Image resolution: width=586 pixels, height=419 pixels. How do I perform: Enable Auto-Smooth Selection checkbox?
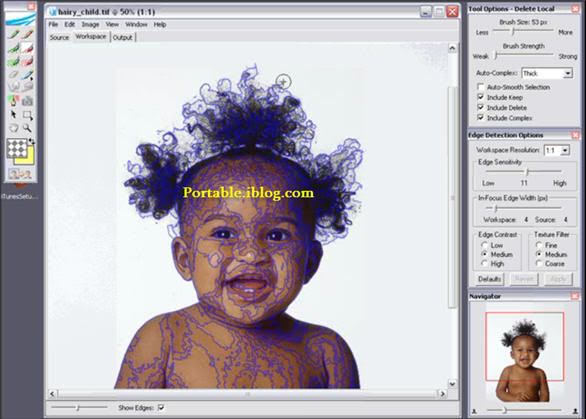point(481,87)
